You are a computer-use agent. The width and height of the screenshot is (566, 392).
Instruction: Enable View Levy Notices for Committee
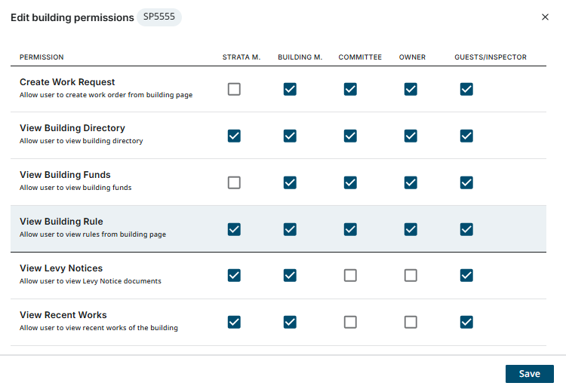(350, 276)
